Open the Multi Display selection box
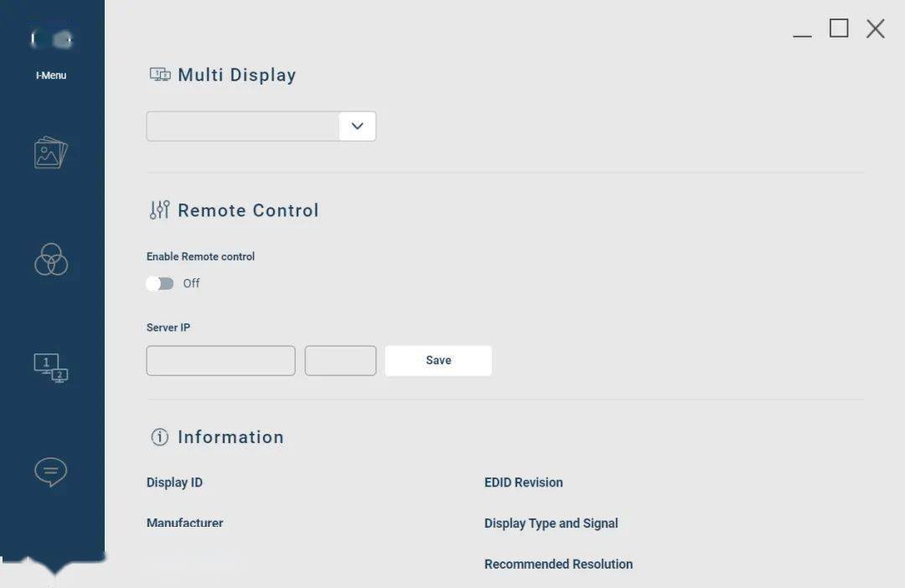Image resolution: width=905 pixels, height=588 pixels. pos(243,126)
